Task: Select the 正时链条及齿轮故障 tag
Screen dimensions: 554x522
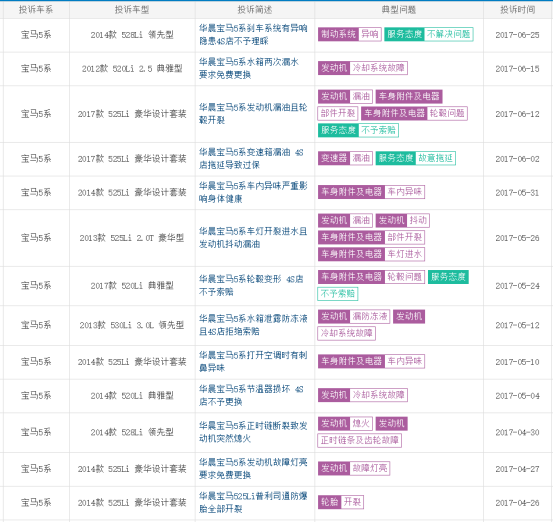Action: click(x=360, y=440)
